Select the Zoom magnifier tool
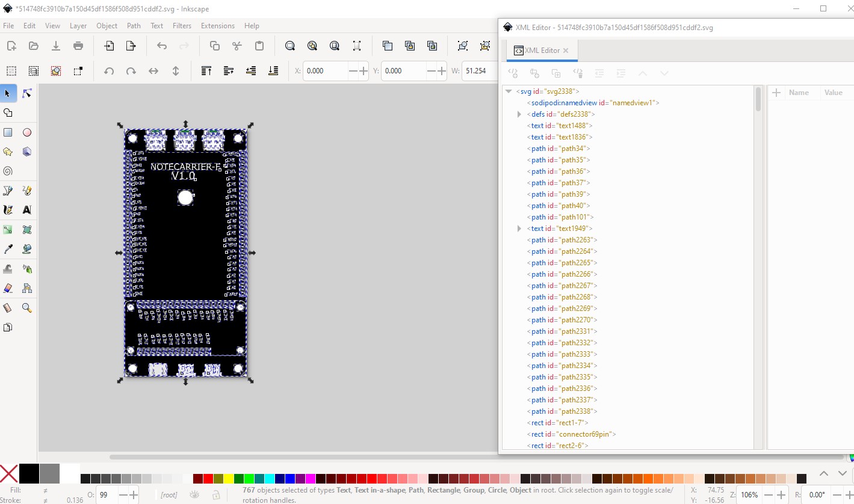Viewport: 854px width, 504px height. pos(27,308)
